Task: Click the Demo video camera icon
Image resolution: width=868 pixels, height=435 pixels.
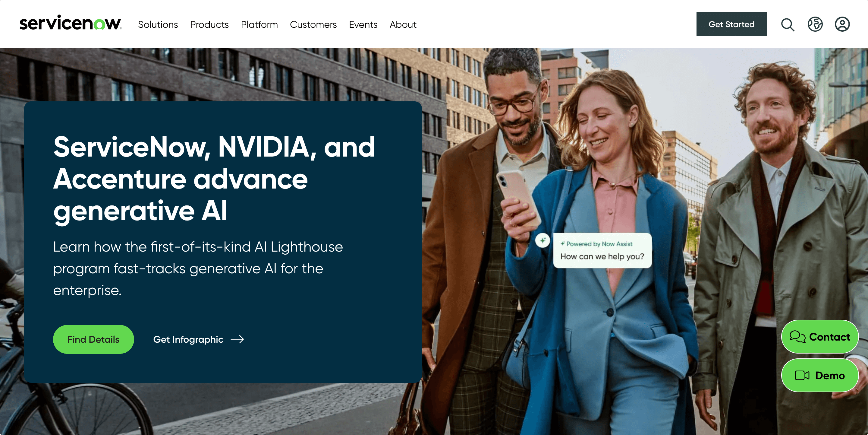Action: tap(803, 376)
